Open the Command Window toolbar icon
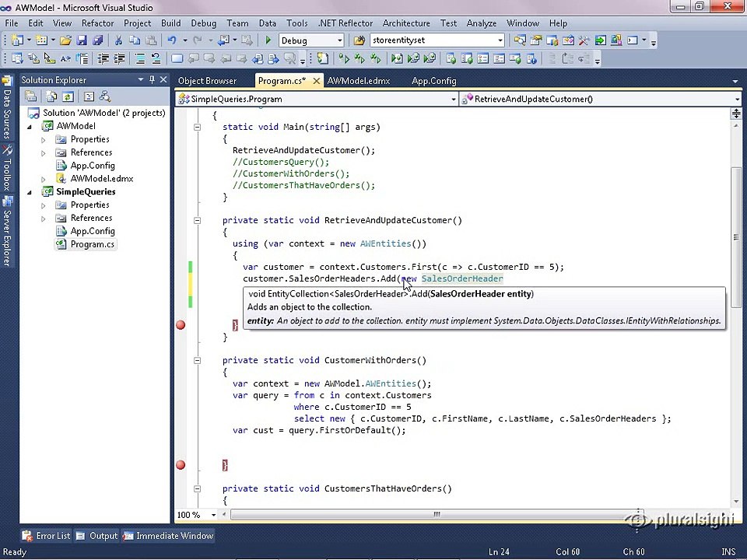 point(633,40)
